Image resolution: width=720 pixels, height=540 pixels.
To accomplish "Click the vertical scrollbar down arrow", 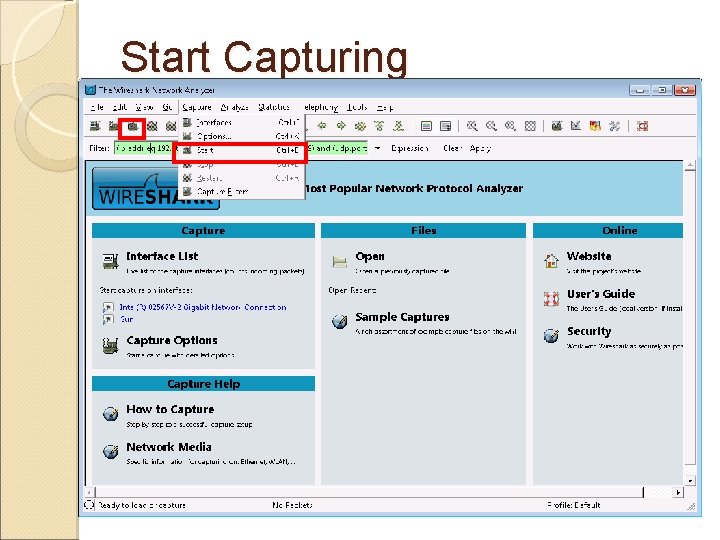I will coord(690,481).
